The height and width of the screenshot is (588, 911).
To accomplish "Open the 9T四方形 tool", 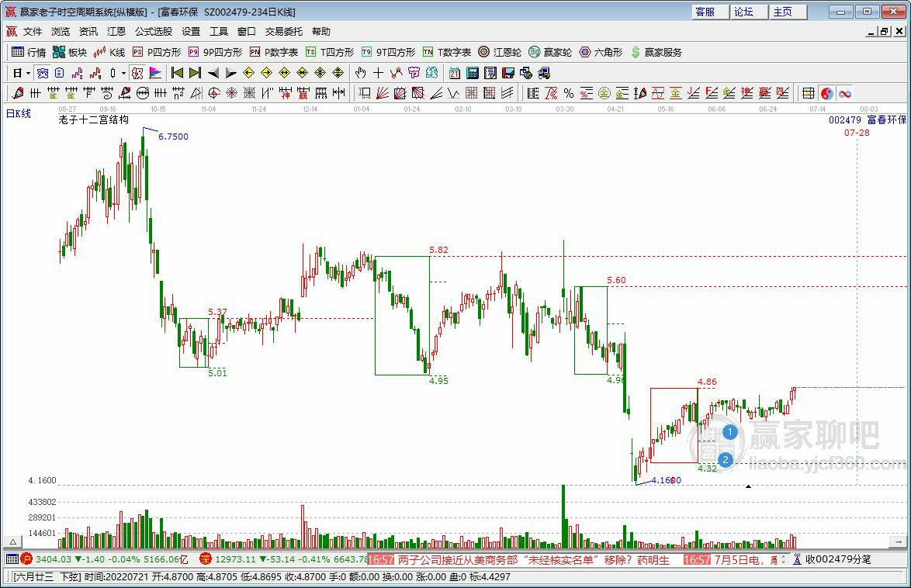I will tap(388, 52).
